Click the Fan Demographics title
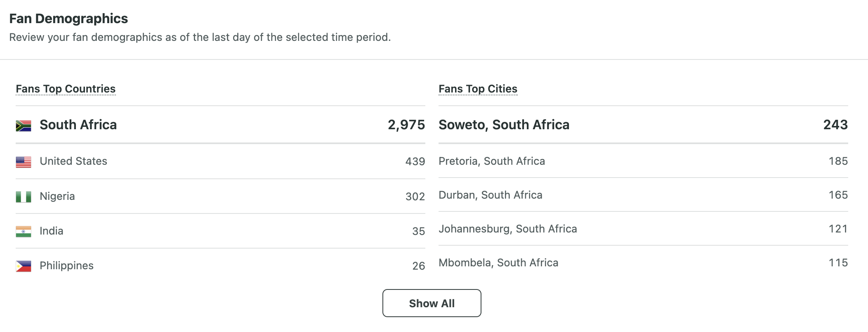The width and height of the screenshot is (868, 332). click(68, 19)
